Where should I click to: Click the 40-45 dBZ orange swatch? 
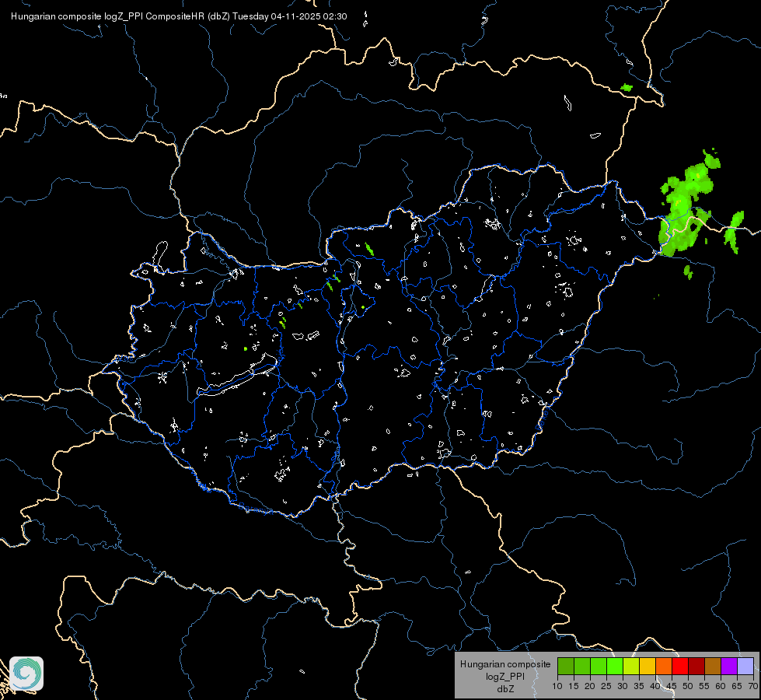coord(664,666)
